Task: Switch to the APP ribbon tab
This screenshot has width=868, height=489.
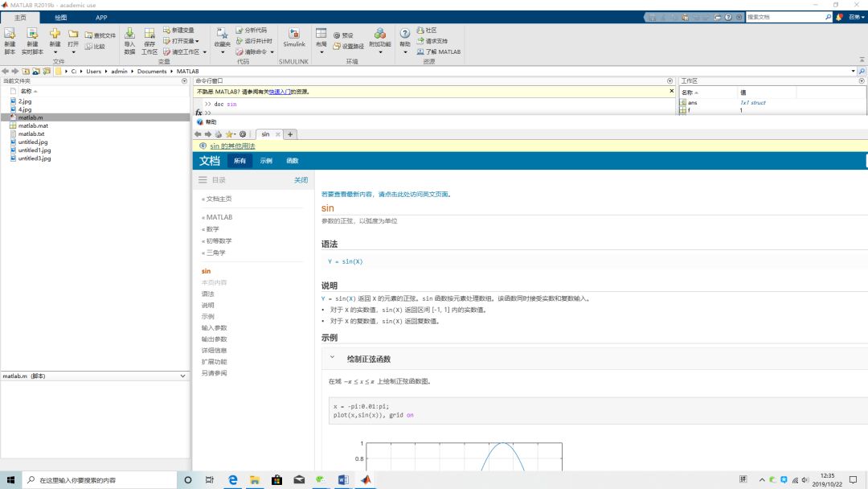Action: [101, 17]
